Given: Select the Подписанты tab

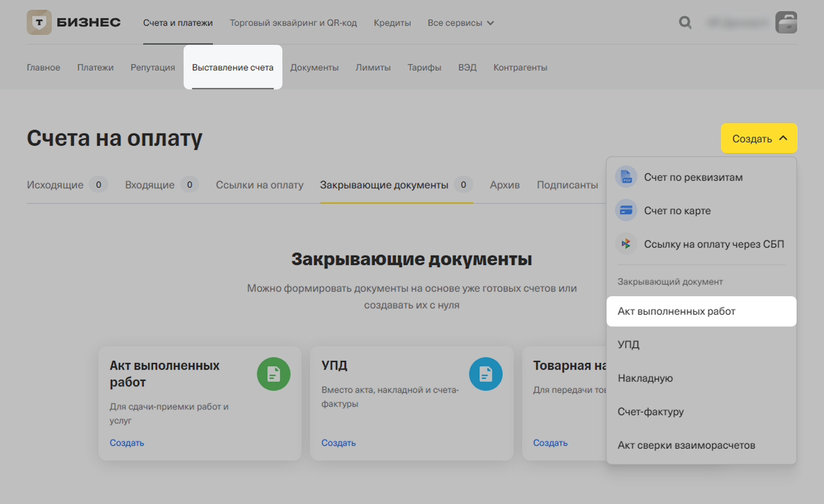Looking at the screenshot, I should tap(567, 185).
